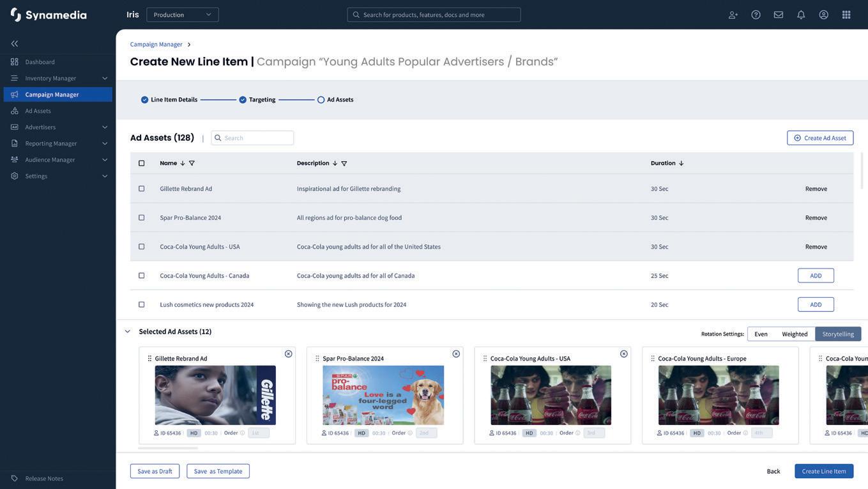
Task: Open the help question mark icon
Action: pyautogui.click(x=756, y=15)
